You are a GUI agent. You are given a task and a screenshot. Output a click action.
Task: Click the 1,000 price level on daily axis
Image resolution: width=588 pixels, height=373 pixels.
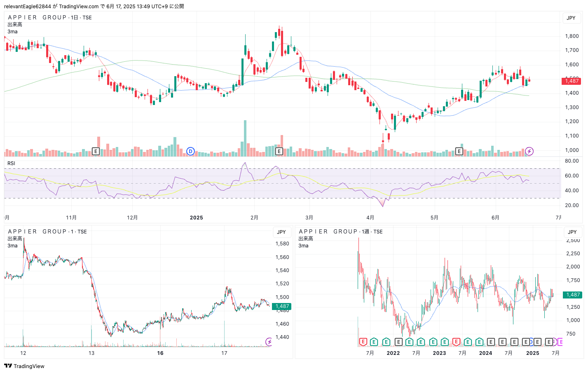pyautogui.click(x=572, y=150)
